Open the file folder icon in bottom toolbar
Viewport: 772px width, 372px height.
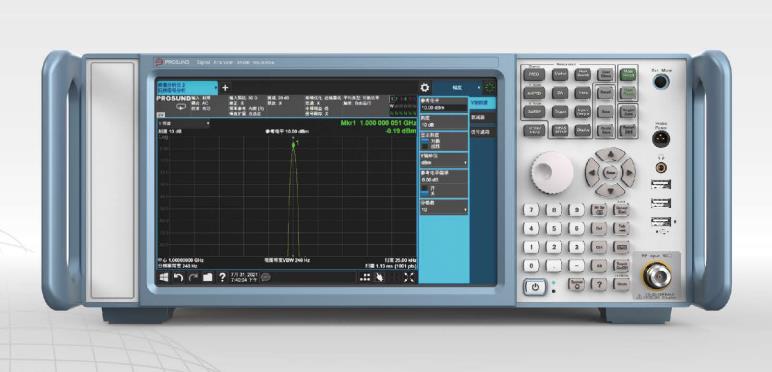click(207, 278)
